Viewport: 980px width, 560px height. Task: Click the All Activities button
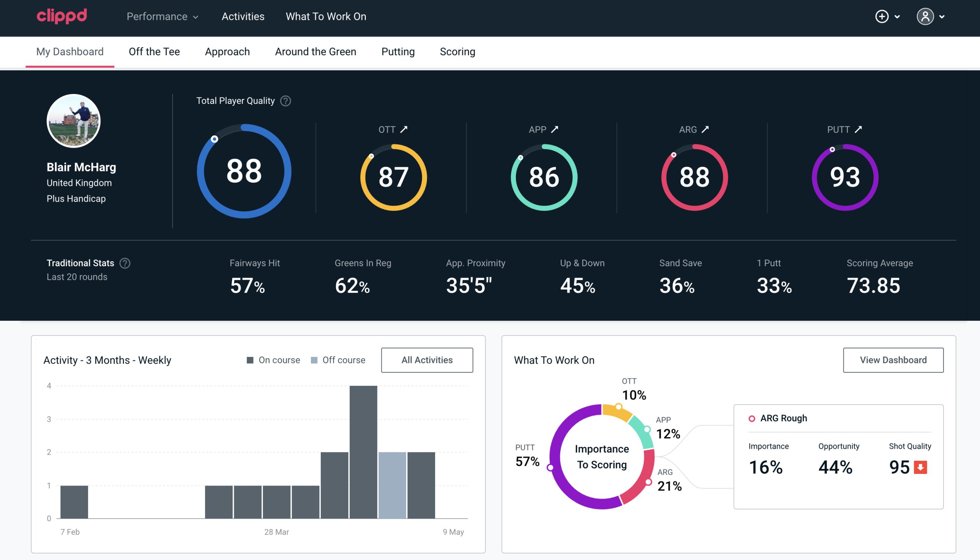427,360
